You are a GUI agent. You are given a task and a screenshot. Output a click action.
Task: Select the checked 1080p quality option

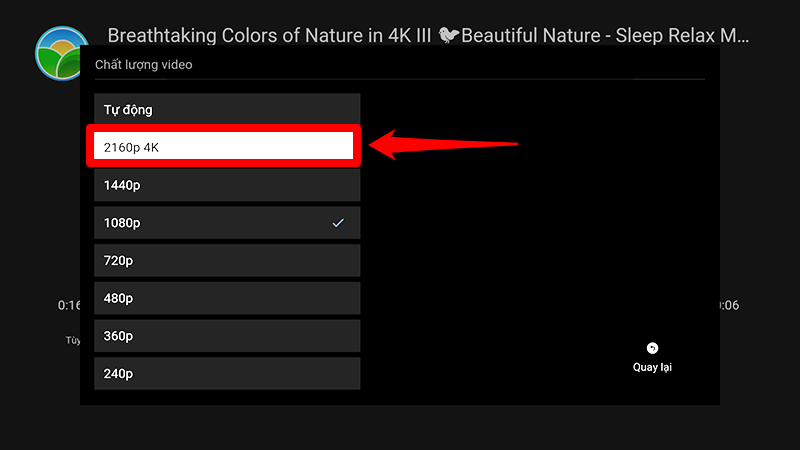pyautogui.click(x=227, y=223)
